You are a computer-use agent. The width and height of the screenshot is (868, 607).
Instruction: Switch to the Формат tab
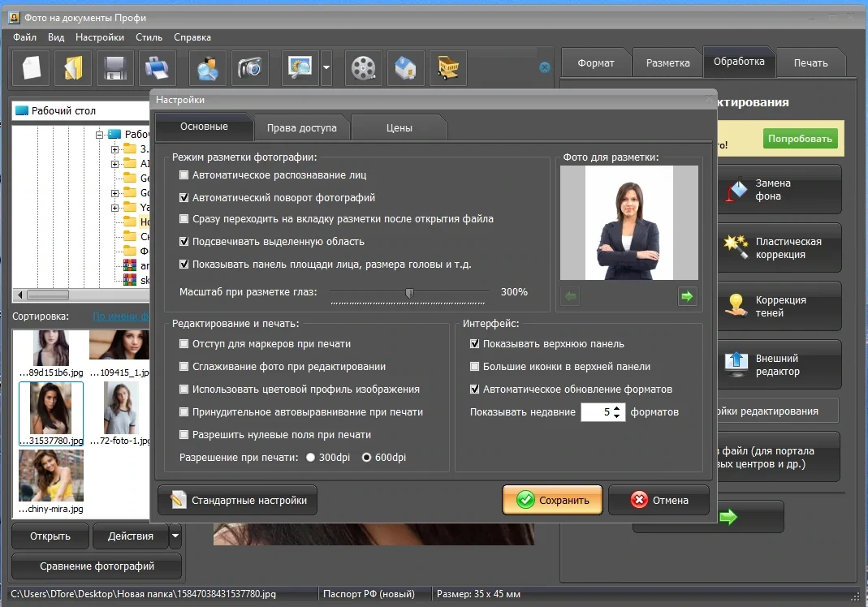[596, 62]
